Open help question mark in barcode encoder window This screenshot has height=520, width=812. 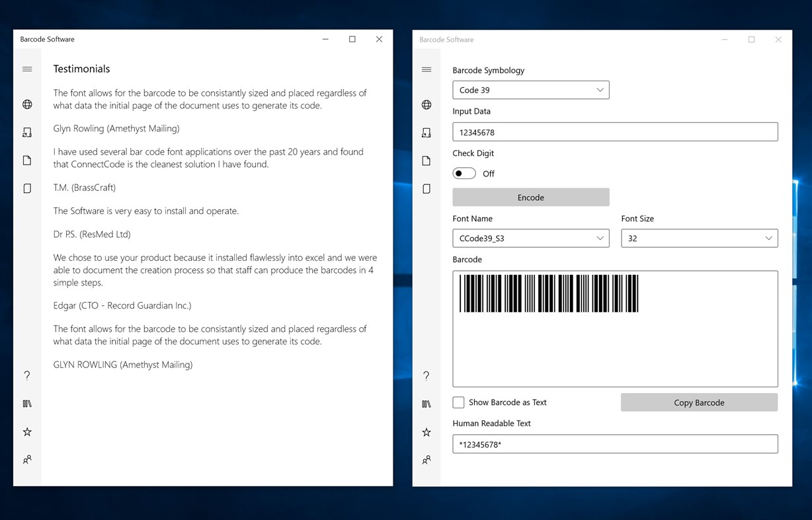tap(426, 376)
